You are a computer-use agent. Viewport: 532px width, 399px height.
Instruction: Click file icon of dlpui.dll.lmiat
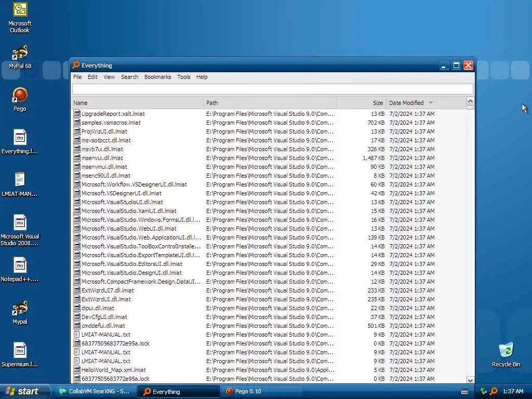[77, 308]
